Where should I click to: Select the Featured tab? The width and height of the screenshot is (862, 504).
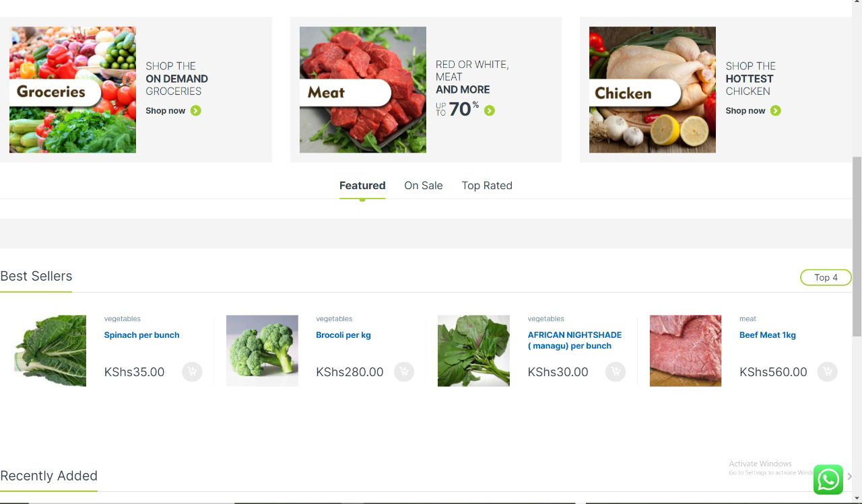(x=362, y=186)
